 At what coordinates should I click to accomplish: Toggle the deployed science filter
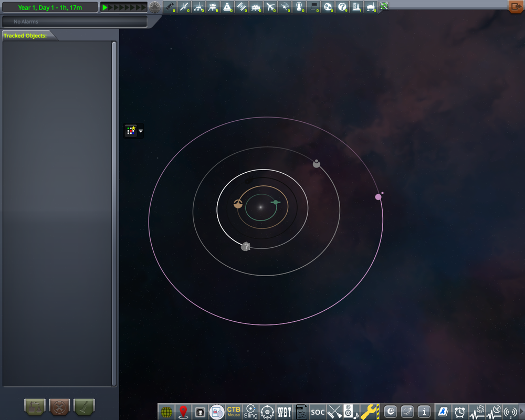[371, 7]
